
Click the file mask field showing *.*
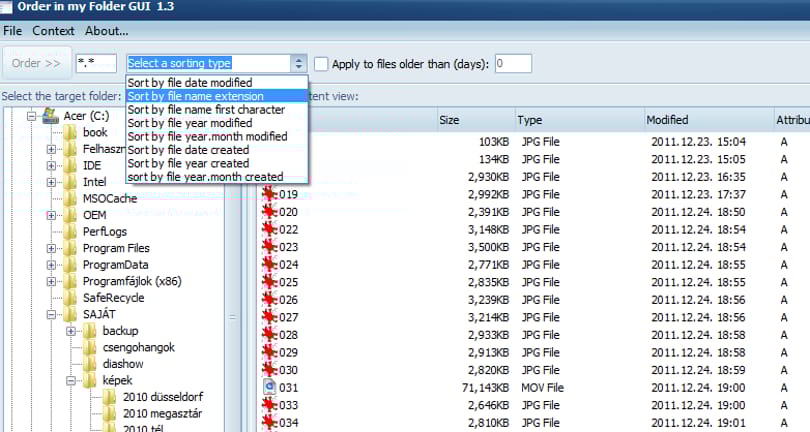pyautogui.click(x=96, y=64)
